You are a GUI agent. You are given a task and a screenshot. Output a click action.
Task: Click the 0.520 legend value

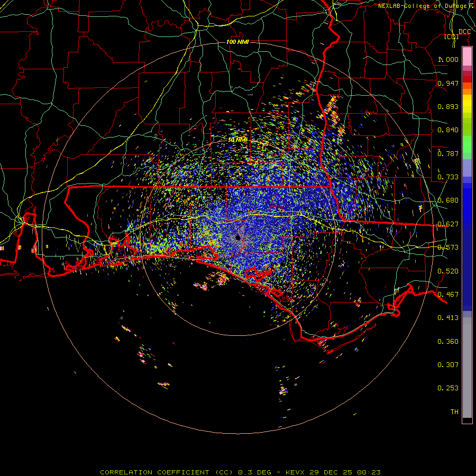(x=448, y=271)
